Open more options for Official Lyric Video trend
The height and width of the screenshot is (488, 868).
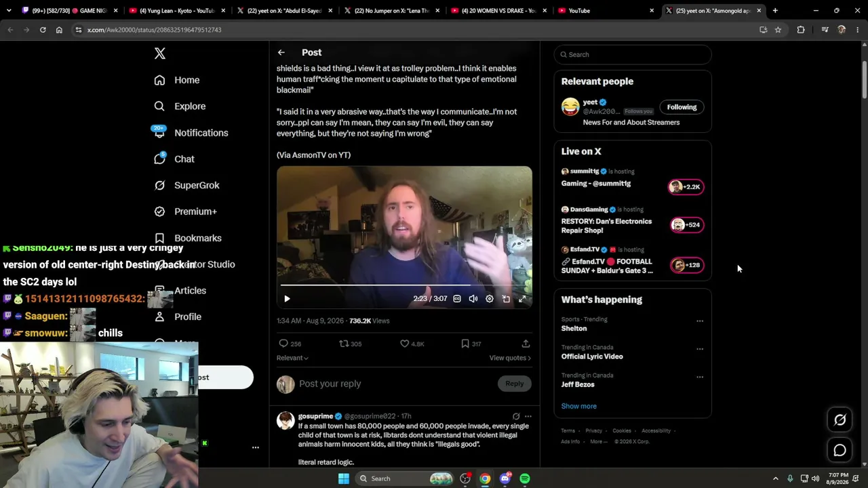click(700, 349)
